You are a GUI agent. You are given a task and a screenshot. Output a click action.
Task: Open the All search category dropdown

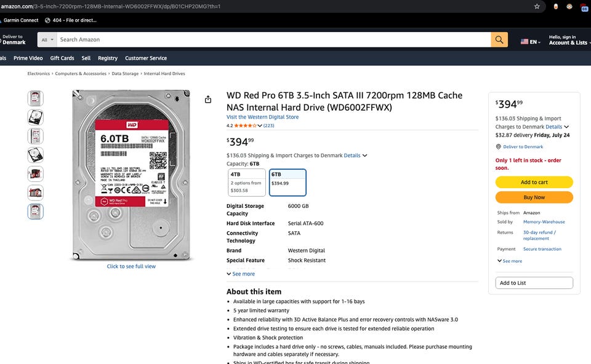[x=47, y=39]
